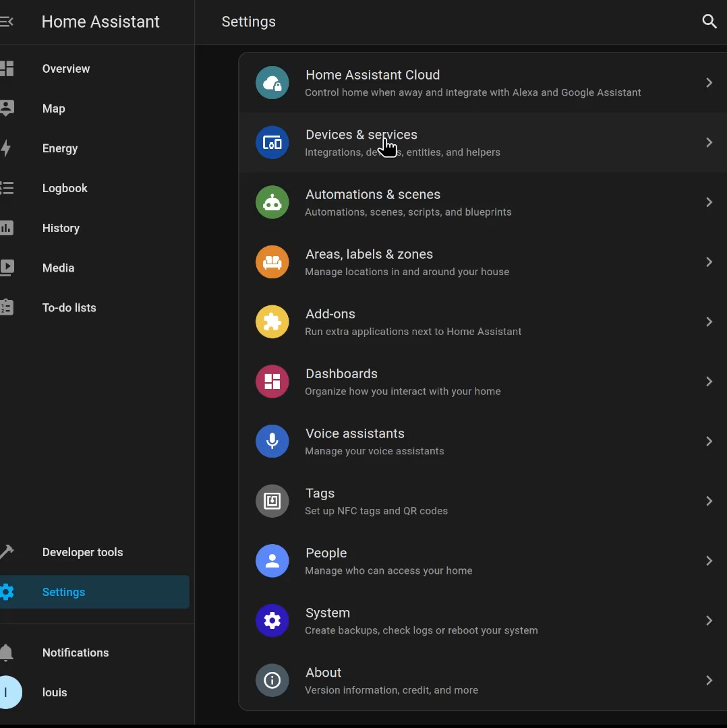This screenshot has height=728, width=727.
Task: Click the Notifications bell icon
Action: point(7,653)
